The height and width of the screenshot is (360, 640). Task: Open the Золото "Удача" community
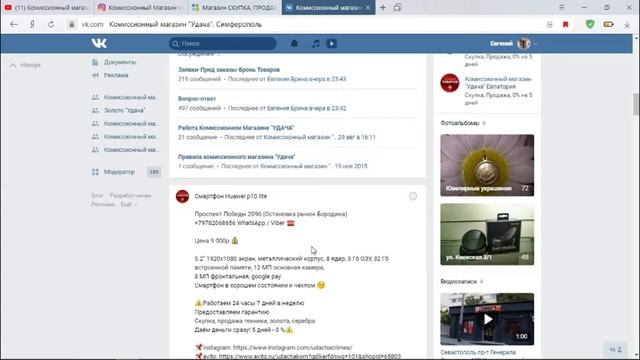tap(124, 110)
